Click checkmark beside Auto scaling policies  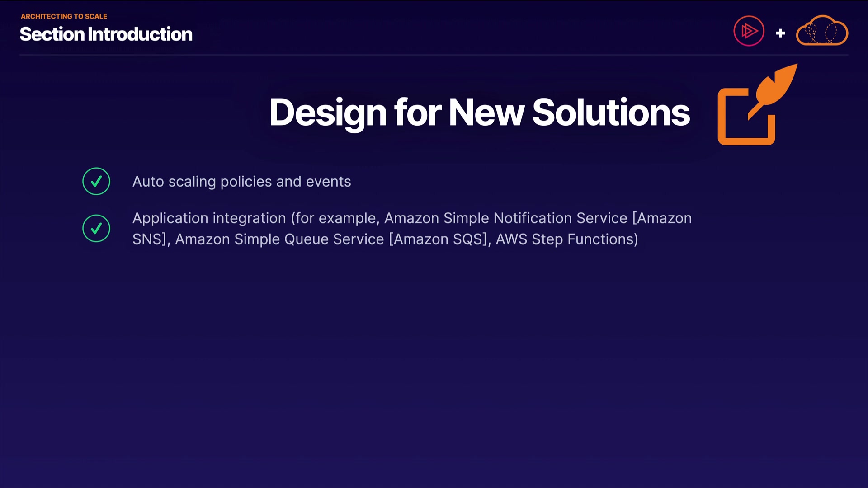[x=96, y=182]
